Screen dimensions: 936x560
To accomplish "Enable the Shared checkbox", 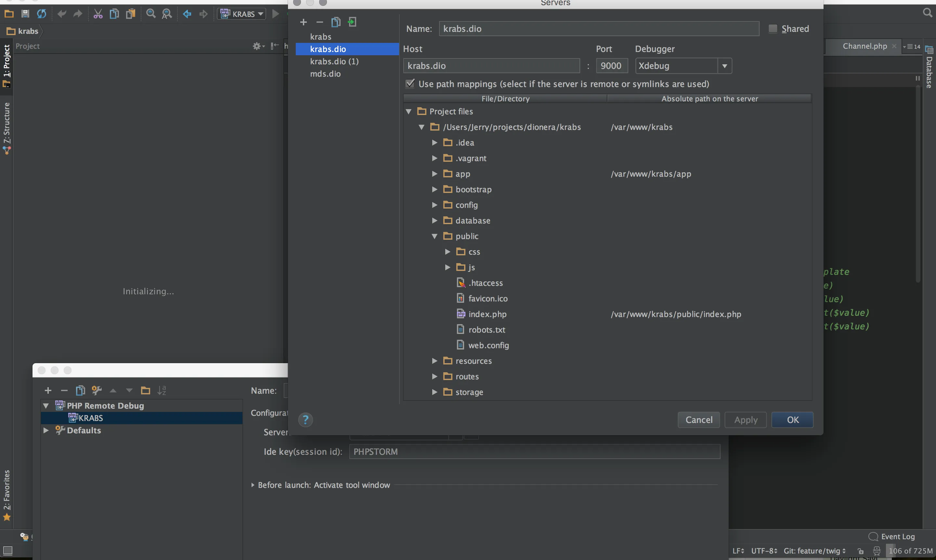I will (x=773, y=29).
